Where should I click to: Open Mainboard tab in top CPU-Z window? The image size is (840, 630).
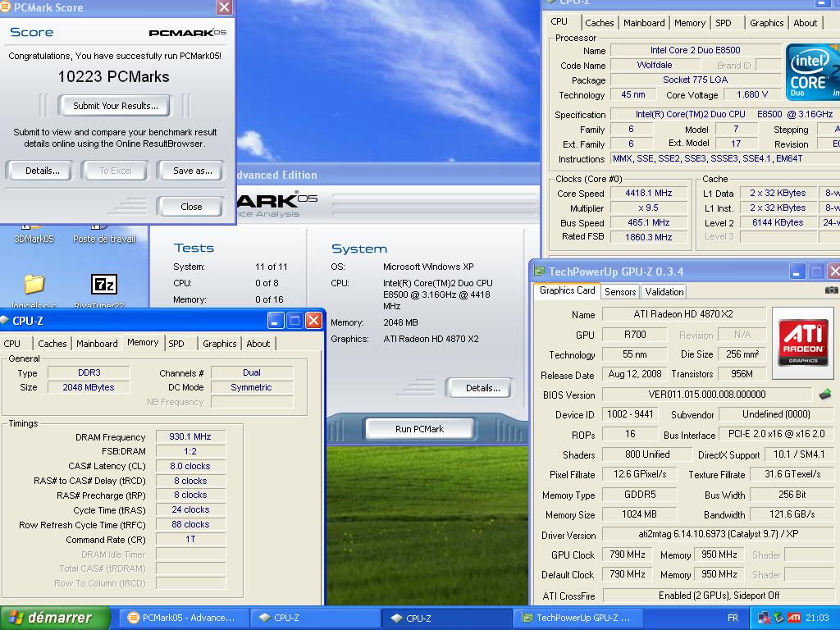click(x=644, y=23)
